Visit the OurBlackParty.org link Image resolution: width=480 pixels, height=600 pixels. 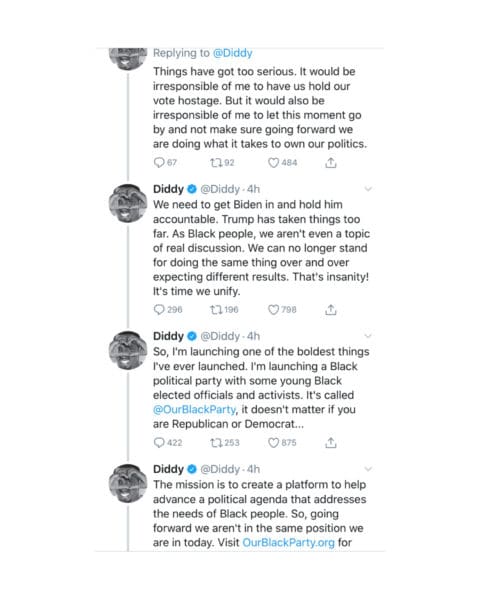[288, 543]
